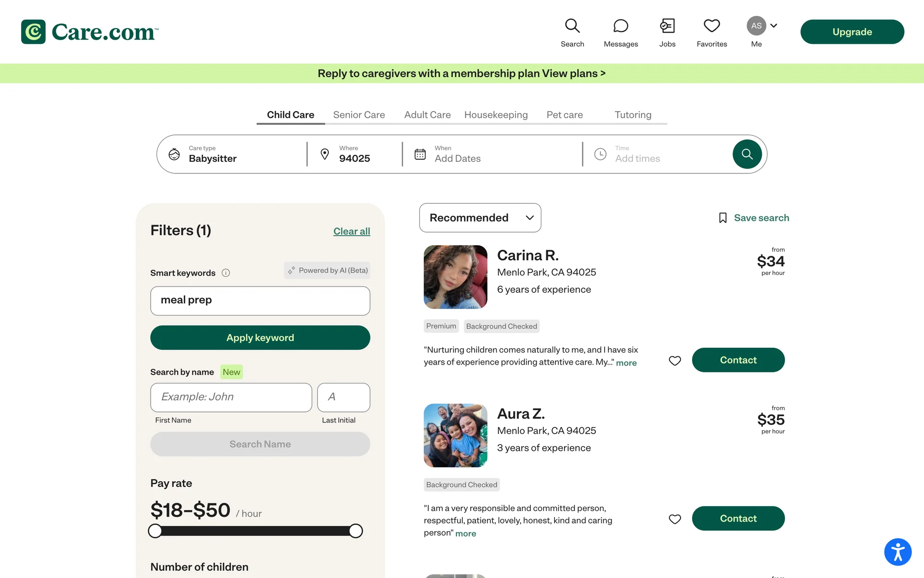
Task: Click the Care.com logo
Action: (x=90, y=32)
